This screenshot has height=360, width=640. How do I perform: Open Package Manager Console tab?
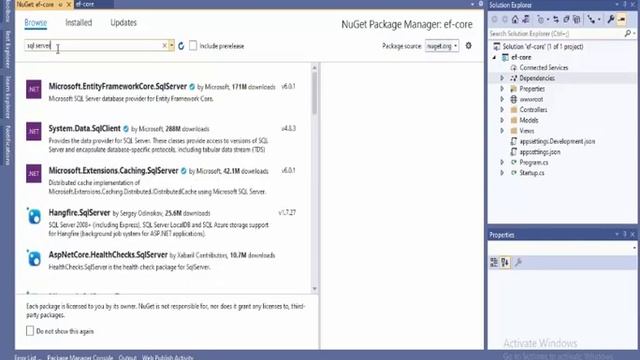point(80,357)
